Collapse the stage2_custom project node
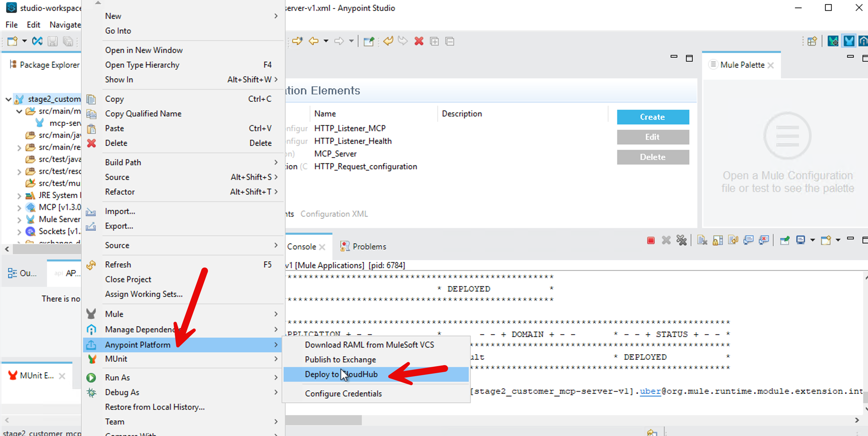This screenshot has height=436, width=868. 8,99
